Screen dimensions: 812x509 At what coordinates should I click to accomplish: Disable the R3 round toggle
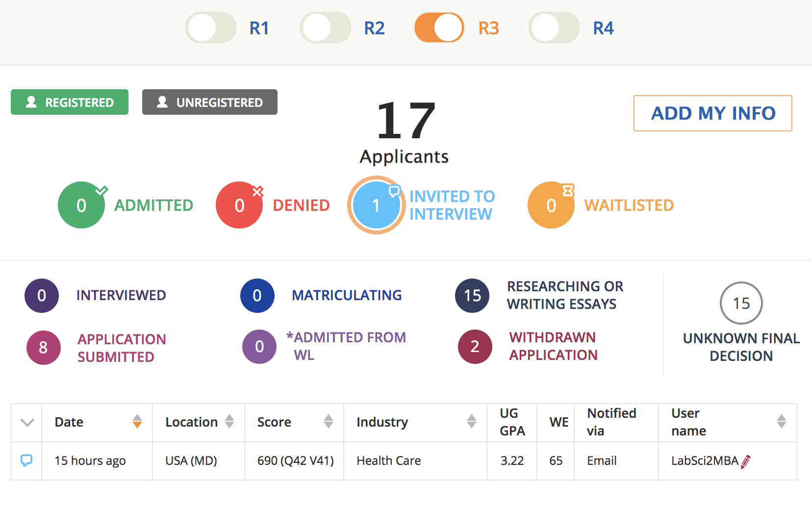tap(439, 28)
